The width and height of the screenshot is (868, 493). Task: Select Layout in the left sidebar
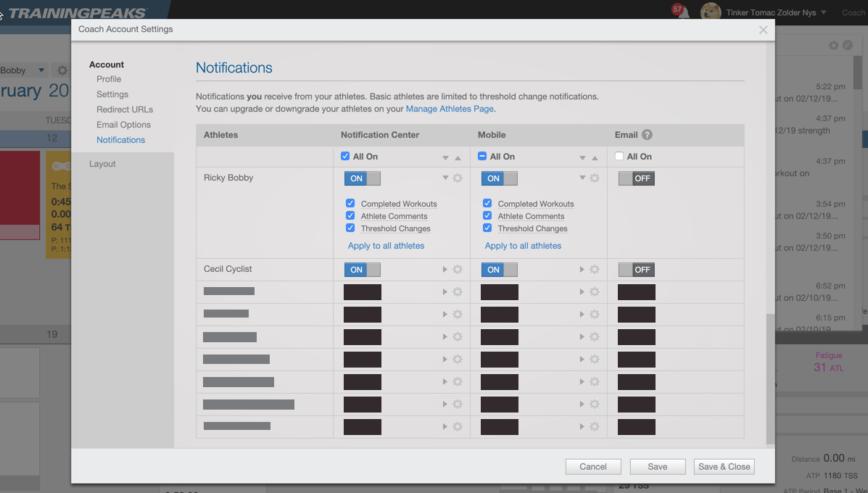pos(102,164)
